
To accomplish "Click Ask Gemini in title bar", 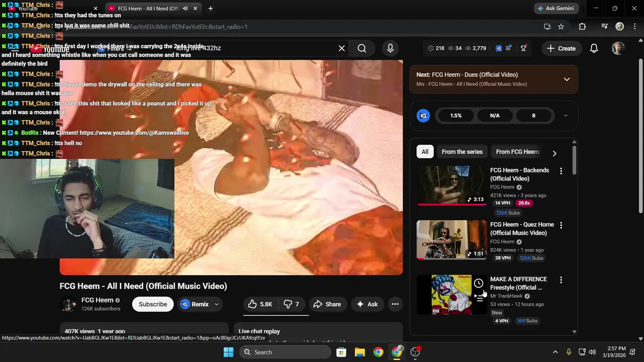I will click(555, 9).
